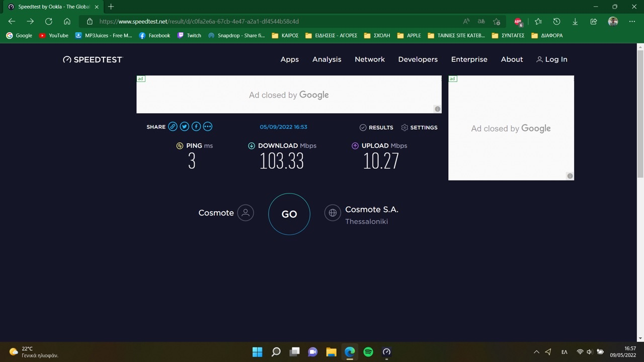This screenshot has width=644, height=362.
Task: Open more share options (three dots)
Action: 208,127
